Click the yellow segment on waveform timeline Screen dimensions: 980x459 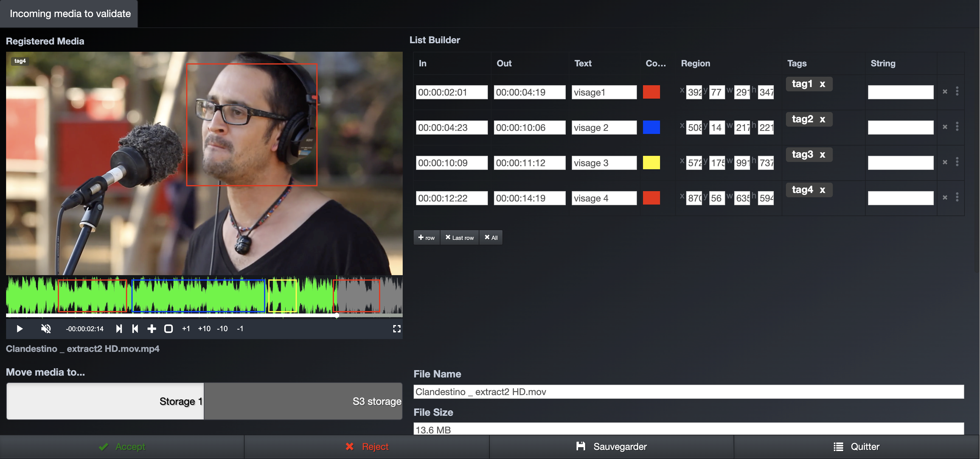[x=282, y=296]
